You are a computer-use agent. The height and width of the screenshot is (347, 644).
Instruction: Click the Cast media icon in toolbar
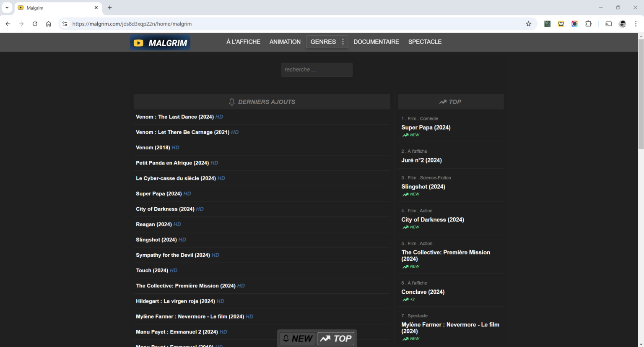pos(608,24)
